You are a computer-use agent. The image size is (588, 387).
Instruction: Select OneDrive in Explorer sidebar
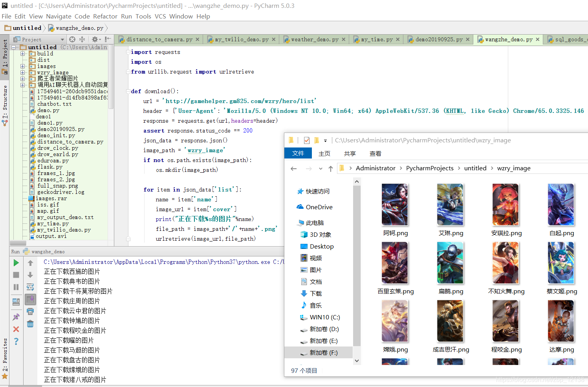click(315, 207)
